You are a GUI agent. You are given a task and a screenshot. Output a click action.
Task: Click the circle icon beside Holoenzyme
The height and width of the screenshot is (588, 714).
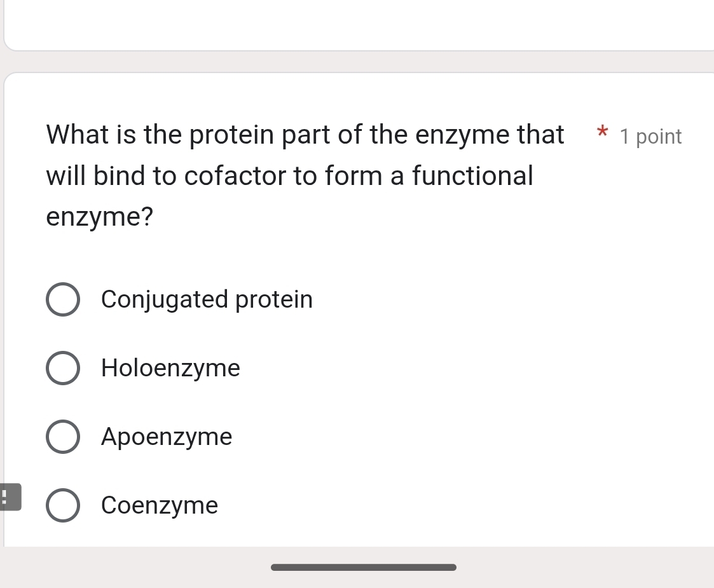63,367
